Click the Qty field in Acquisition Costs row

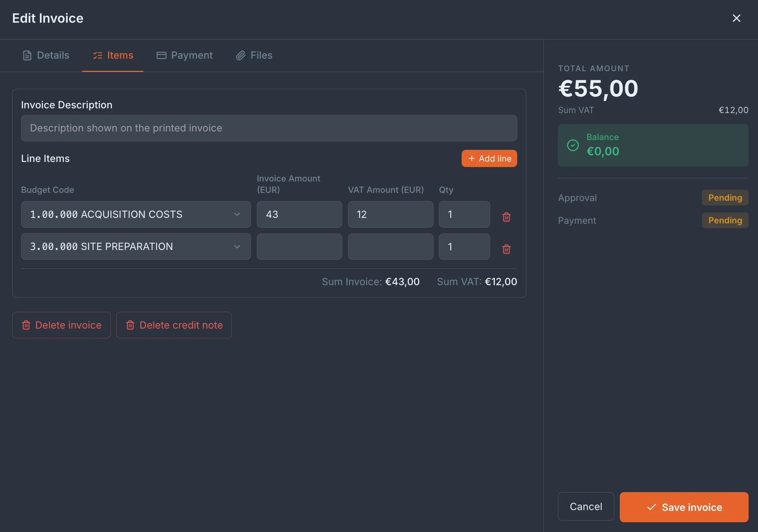tap(464, 214)
